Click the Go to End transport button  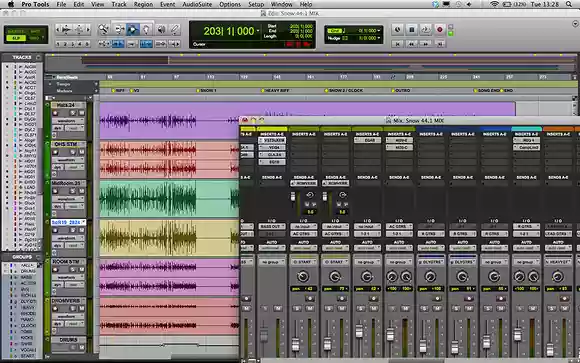point(440,44)
